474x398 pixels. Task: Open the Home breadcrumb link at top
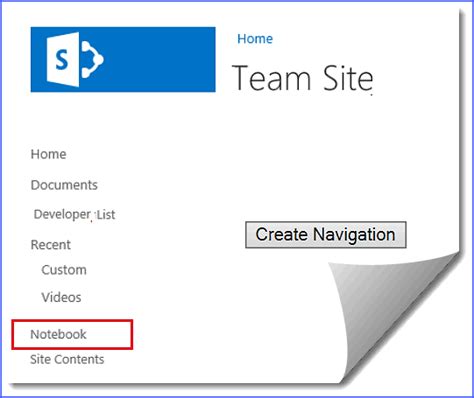click(x=255, y=39)
